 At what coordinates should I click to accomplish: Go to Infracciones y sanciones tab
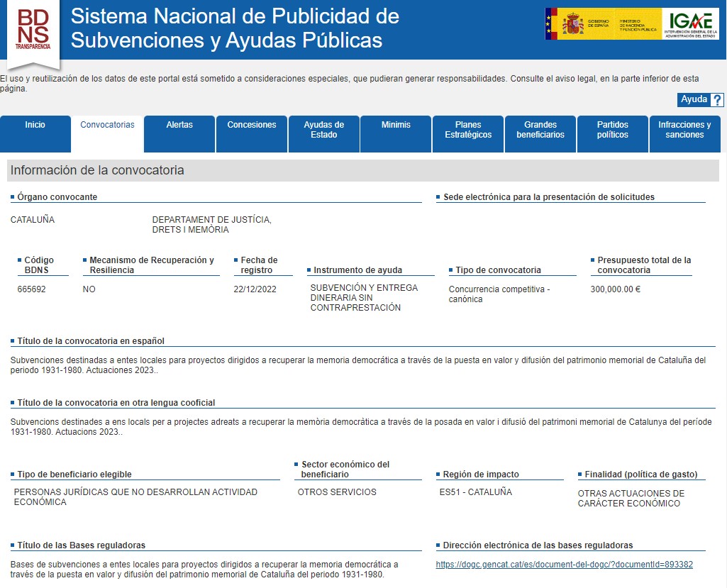684,130
